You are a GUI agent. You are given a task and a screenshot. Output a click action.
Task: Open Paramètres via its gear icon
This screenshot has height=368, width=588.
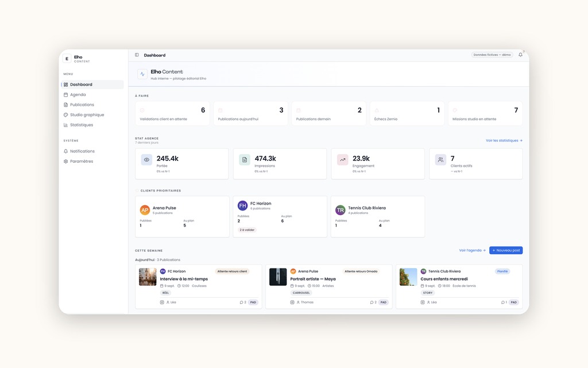click(x=65, y=162)
